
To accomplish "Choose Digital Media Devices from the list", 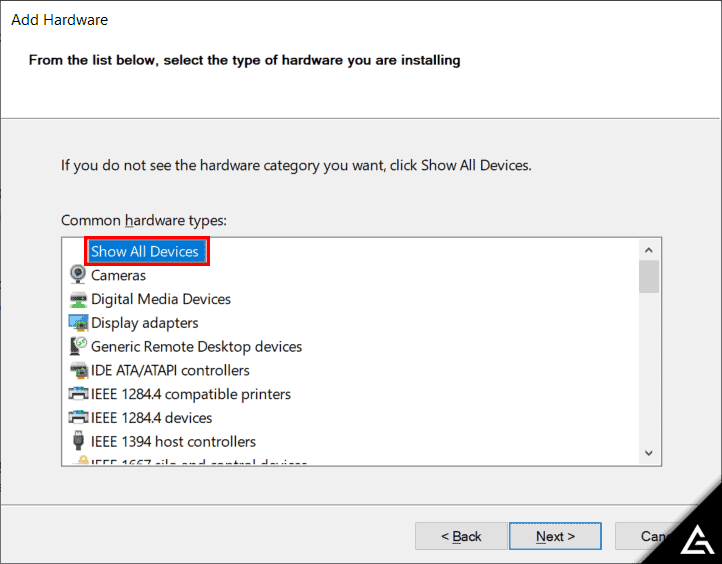I will 161,299.
